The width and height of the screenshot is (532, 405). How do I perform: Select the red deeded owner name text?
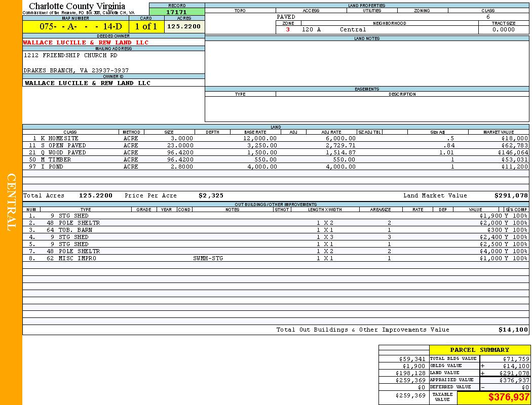86,43
